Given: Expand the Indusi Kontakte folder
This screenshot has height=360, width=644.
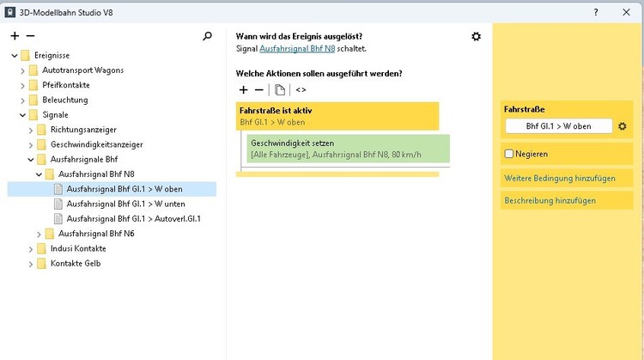Looking at the screenshot, I should pos(31,248).
